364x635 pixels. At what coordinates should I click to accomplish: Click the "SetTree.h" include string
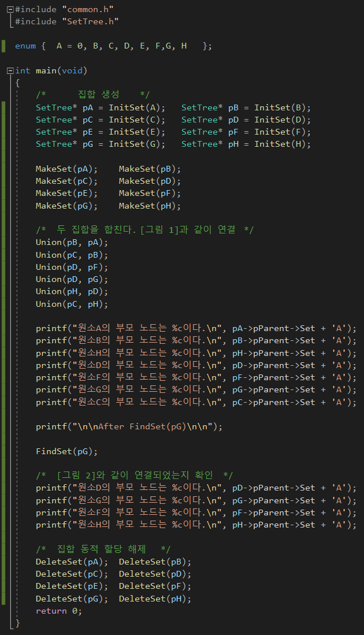click(90, 21)
